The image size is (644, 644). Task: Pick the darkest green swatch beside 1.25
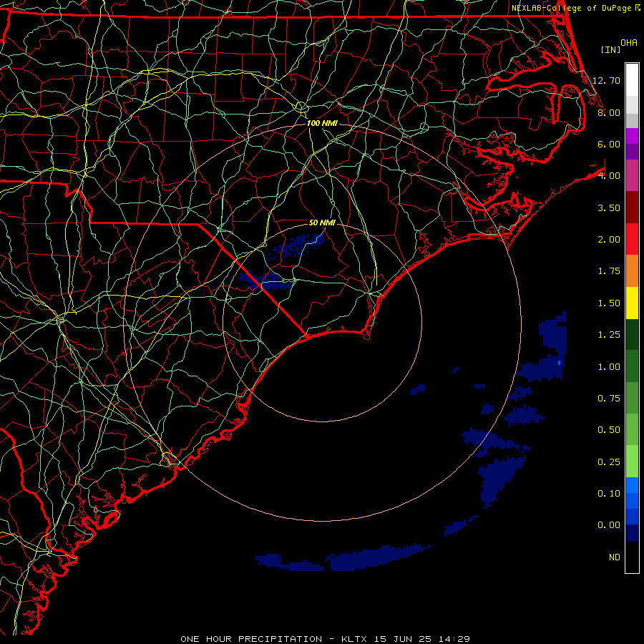pyautogui.click(x=632, y=334)
